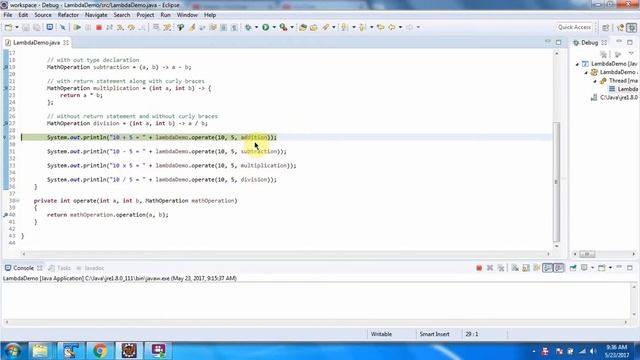Click the Debug bug launch icon
This screenshot has width=640, height=360.
click(x=248, y=27)
